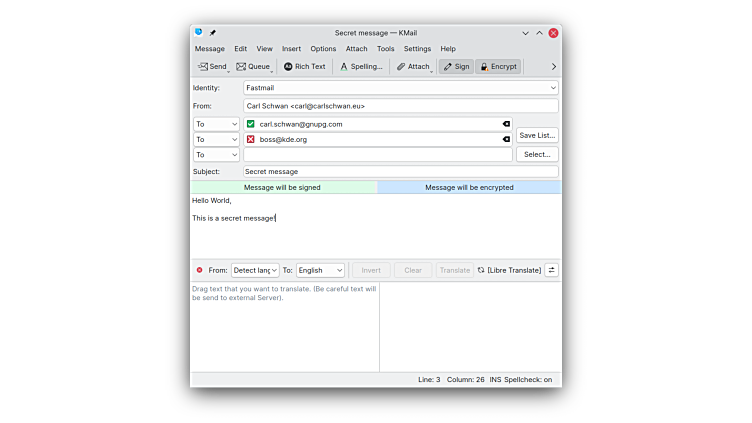Click the Spelling check icon
Viewport: 752px width, 423px height.
tap(344, 67)
